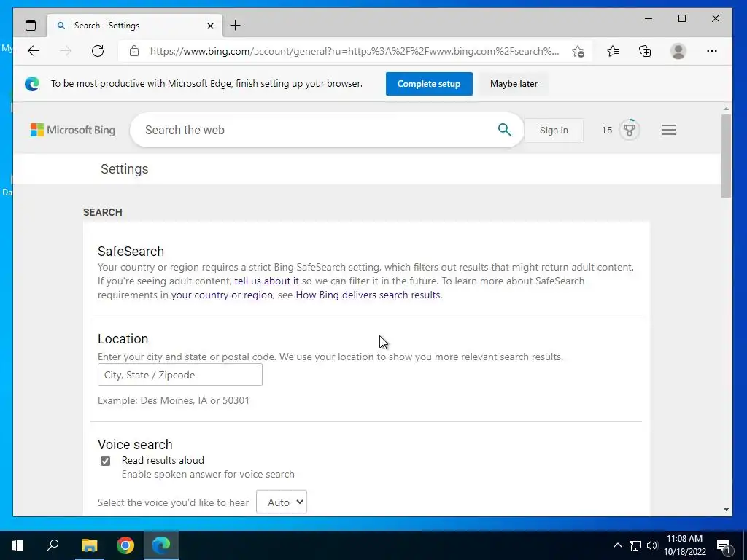Open the notification center icon

(724, 545)
